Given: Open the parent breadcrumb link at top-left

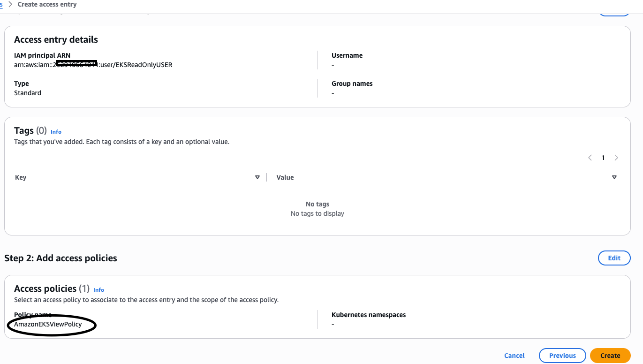Looking at the screenshot, I should click(x=1, y=4).
